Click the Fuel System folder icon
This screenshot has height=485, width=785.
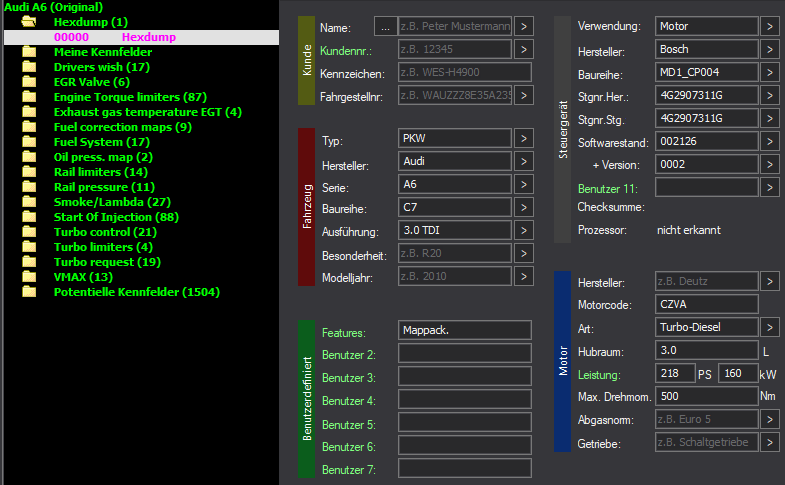29,142
